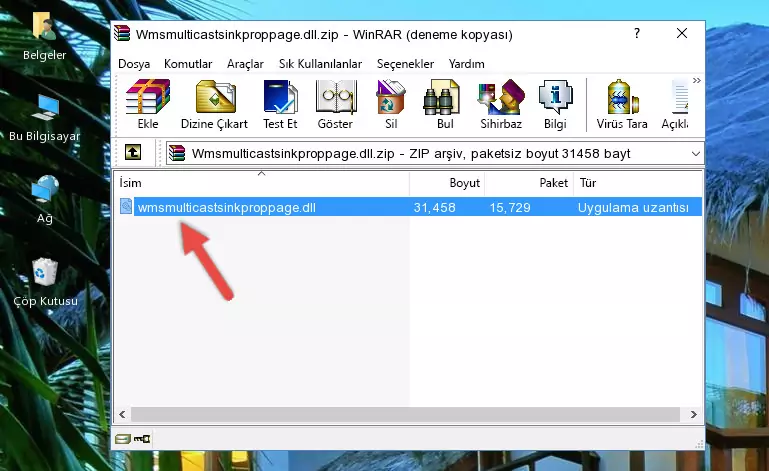
Task: Click the horizontal scrollbar thumb
Action: pyautogui.click(x=405, y=414)
